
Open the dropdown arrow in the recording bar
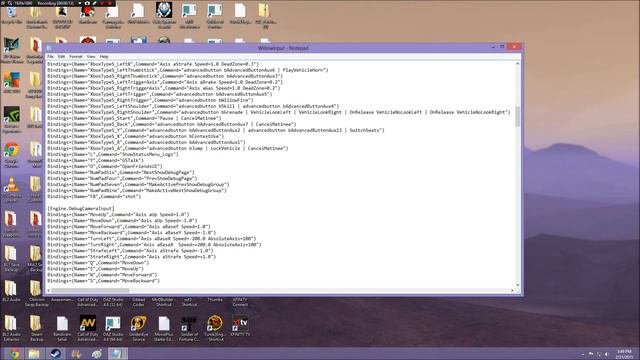(80, 3)
